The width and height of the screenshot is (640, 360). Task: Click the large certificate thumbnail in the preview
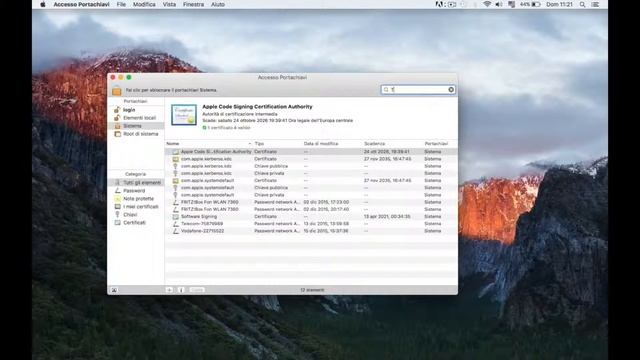(184, 115)
